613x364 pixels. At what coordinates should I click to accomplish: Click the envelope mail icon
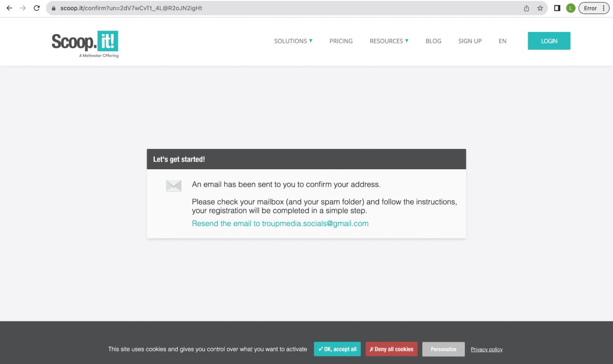click(x=174, y=186)
